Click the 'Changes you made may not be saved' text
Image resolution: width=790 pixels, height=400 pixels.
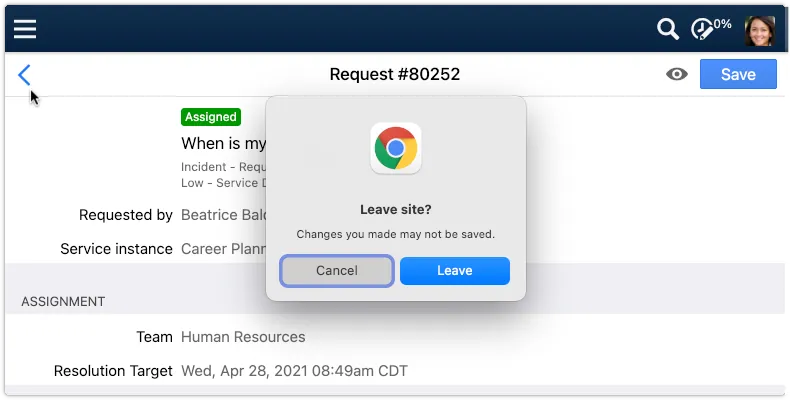396,234
